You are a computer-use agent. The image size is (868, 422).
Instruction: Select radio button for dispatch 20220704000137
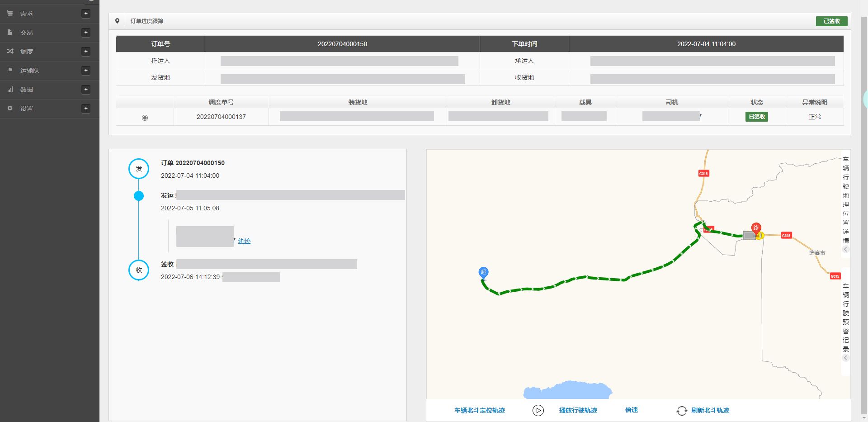(145, 118)
